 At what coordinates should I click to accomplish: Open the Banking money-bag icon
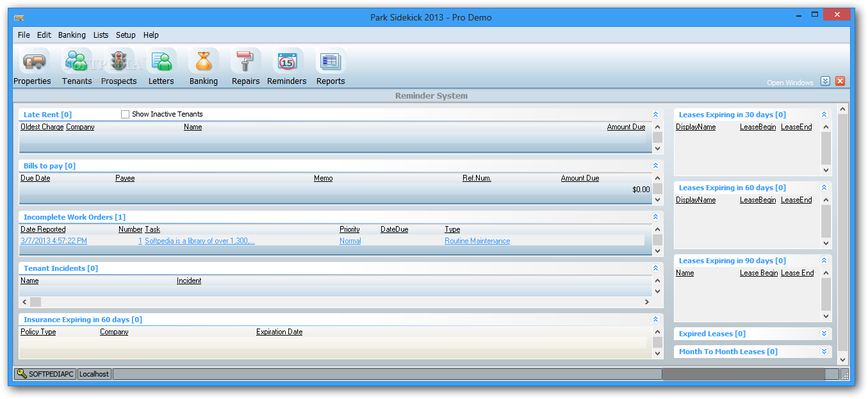click(204, 61)
